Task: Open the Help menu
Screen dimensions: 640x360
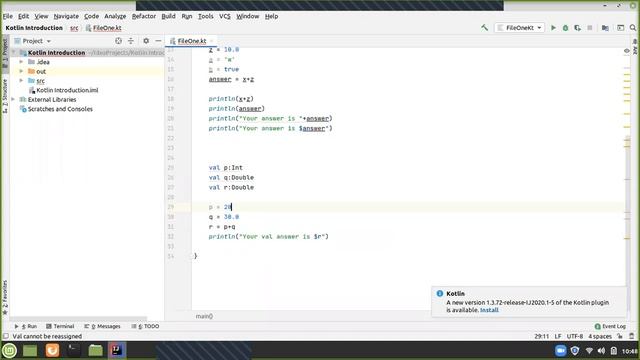Action: pyautogui.click(x=271, y=16)
